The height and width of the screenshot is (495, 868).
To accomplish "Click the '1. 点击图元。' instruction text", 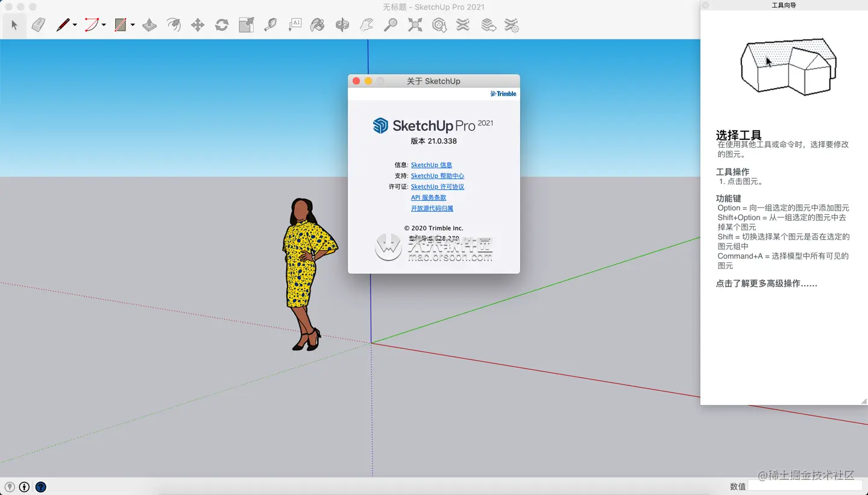I will 741,181.
